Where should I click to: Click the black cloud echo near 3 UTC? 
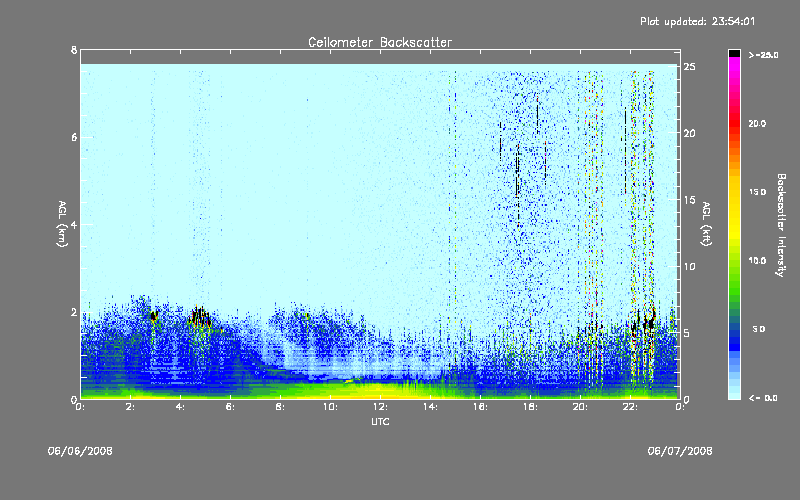[x=154, y=316]
